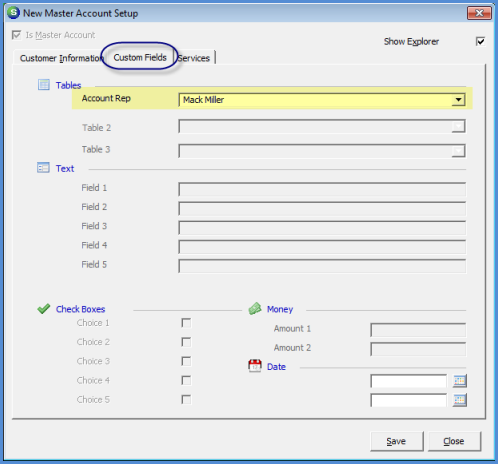Viewport: 498px width, 464px height.
Task: Enable the Choice 5 checkbox
Action: (x=186, y=399)
